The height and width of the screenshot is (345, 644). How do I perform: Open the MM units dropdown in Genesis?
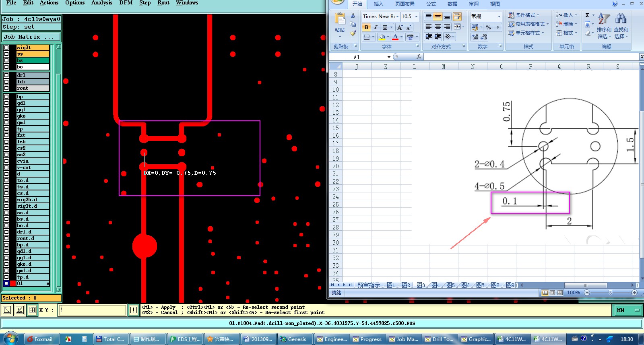tap(627, 310)
